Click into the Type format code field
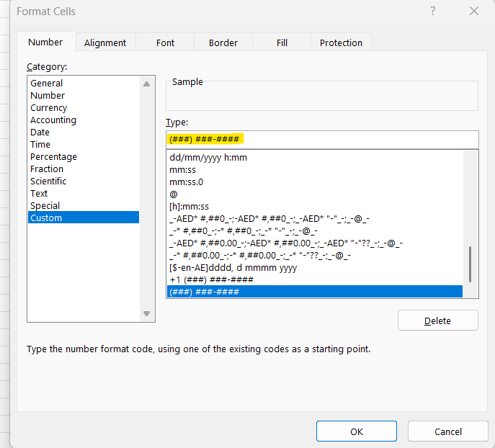Image resolution: width=495 pixels, height=448 pixels. [x=322, y=140]
